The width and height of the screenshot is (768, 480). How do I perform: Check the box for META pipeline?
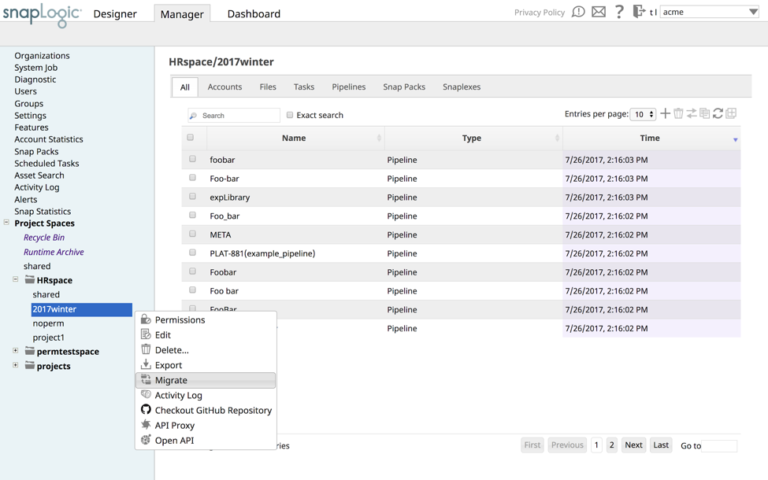pos(192,234)
